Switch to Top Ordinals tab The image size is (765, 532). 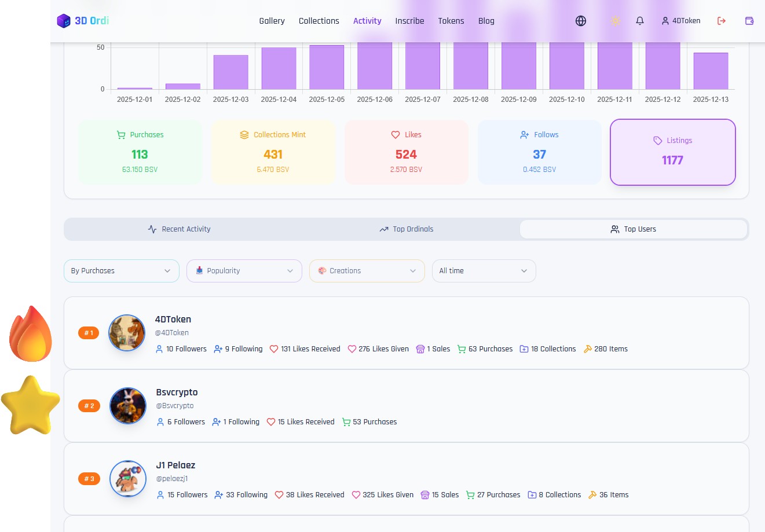(406, 229)
